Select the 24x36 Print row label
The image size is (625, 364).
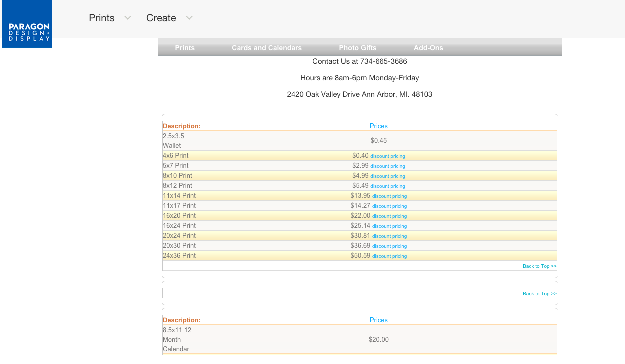point(179,256)
